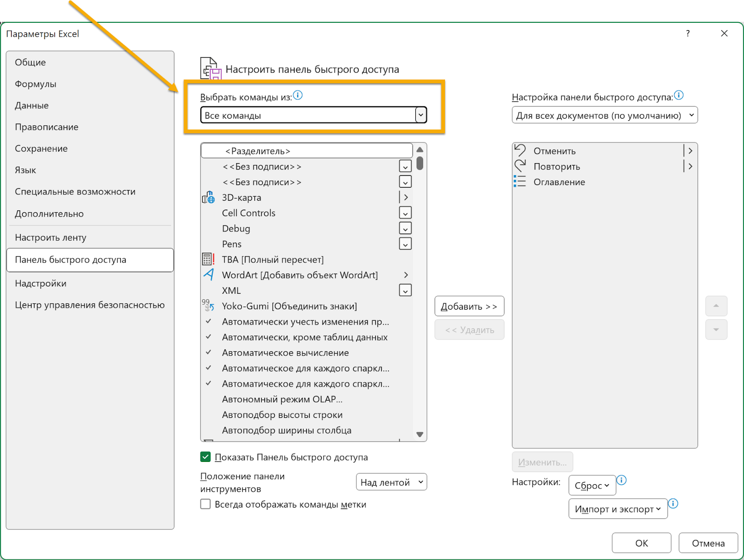Click the info icon next to Сброс

pyautogui.click(x=622, y=480)
